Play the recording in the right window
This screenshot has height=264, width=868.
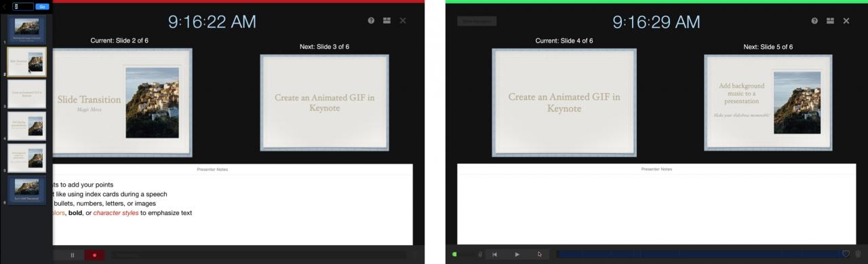(x=517, y=254)
